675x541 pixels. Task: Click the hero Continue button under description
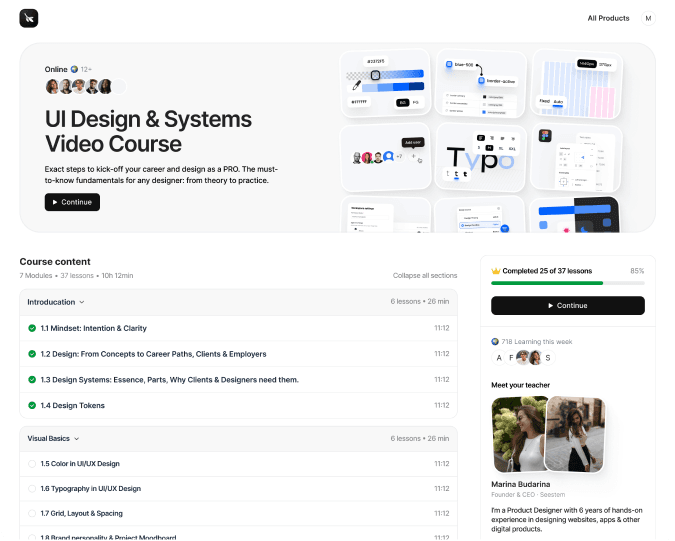coord(72,202)
